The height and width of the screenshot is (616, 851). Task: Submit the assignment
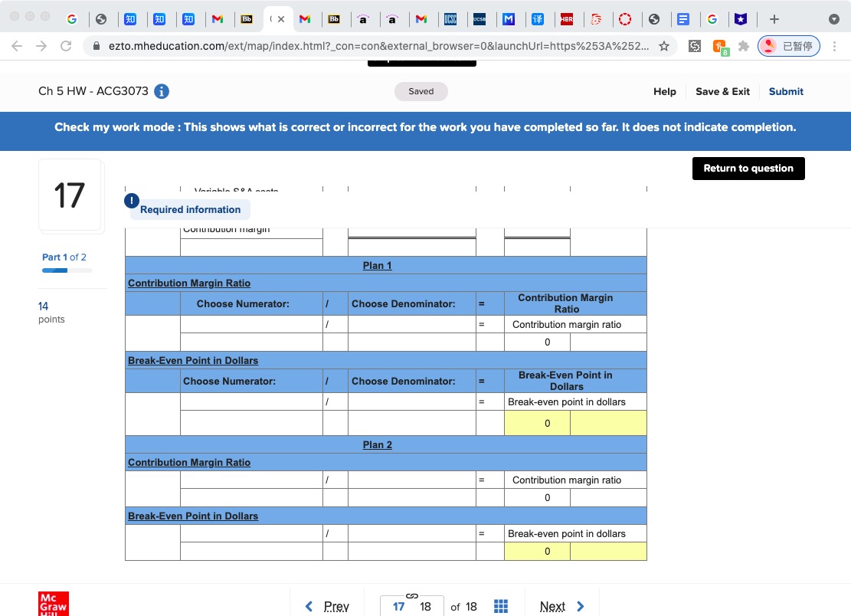pyautogui.click(x=786, y=91)
